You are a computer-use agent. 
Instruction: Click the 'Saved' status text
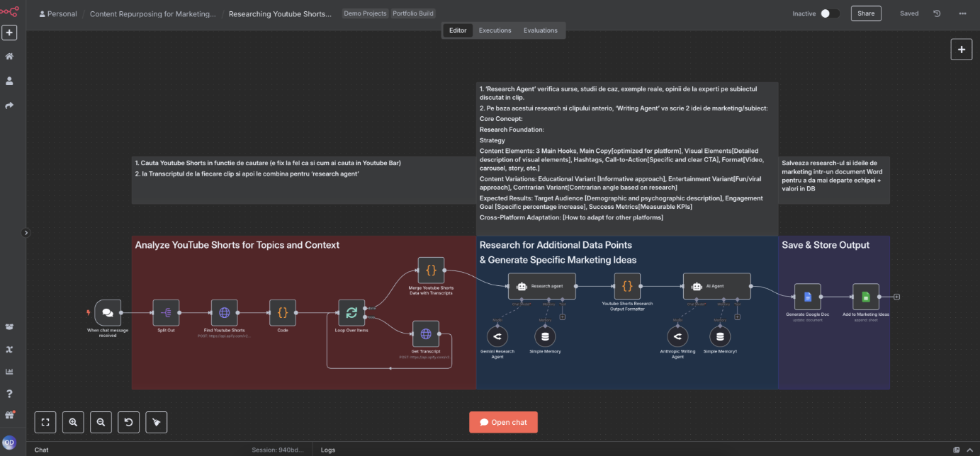point(909,13)
